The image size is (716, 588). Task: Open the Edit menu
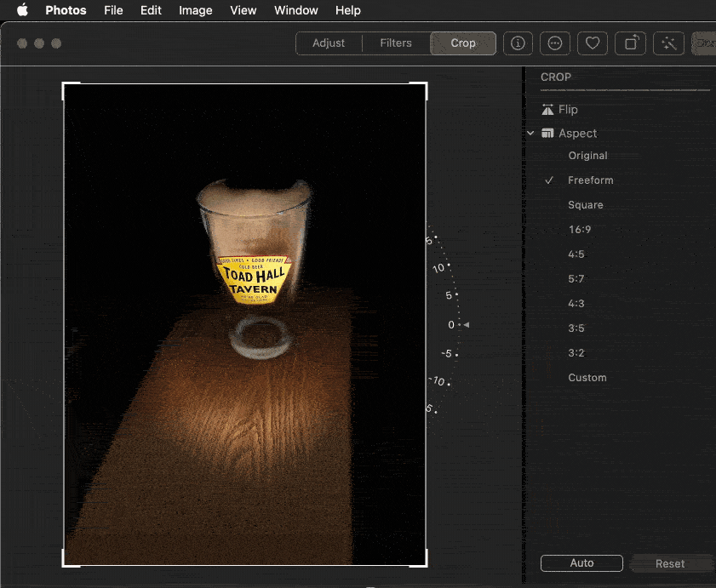[151, 10]
